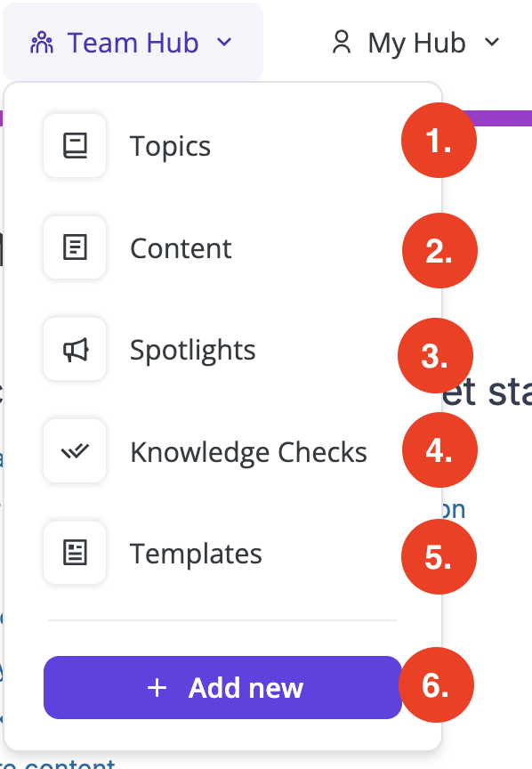Open the My Hub label
Image resolution: width=532 pixels, height=769 pixels.
click(416, 43)
